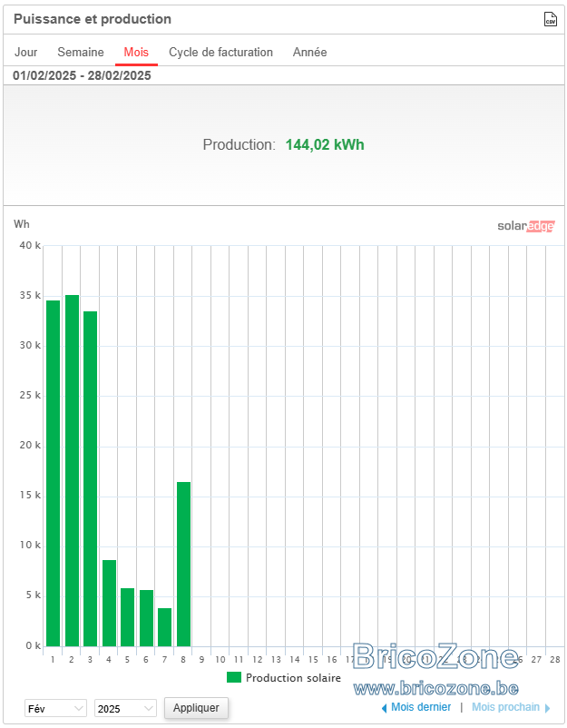The image size is (567, 728).
Task: Open the 2025 year dropdown
Action: pyautogui.click(x=125, y=708)
